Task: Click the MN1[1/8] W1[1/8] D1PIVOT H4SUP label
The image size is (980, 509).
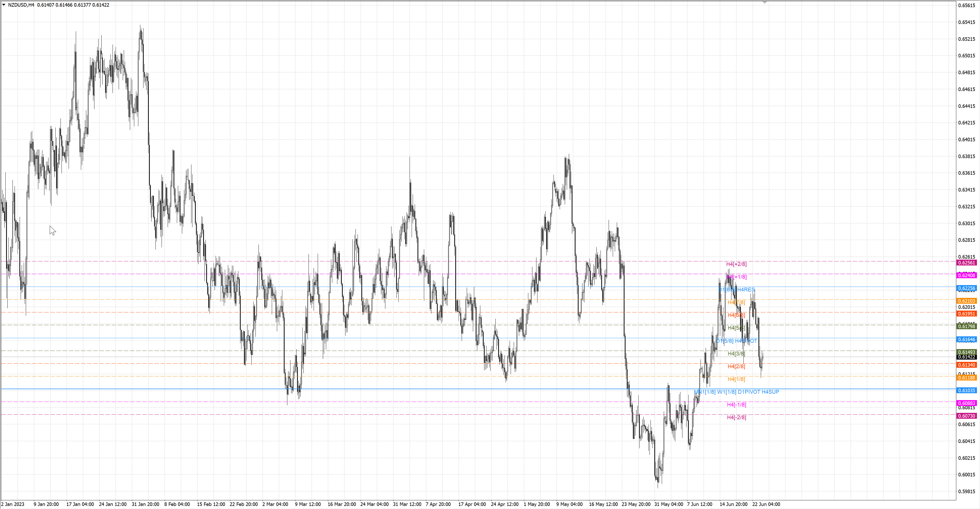Action: 737,392
